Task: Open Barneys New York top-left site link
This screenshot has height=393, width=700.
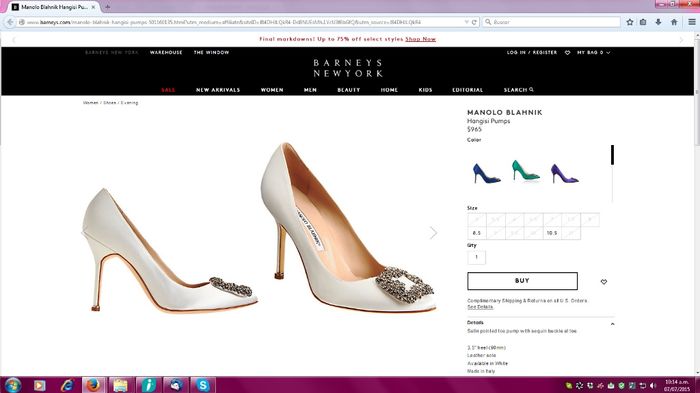Action: [x=112, y=53]
